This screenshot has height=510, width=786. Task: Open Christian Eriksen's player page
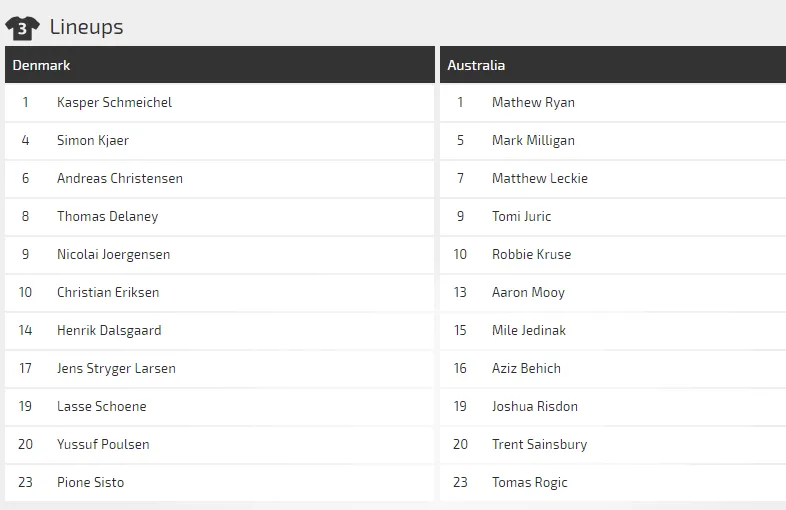[108, 292]
